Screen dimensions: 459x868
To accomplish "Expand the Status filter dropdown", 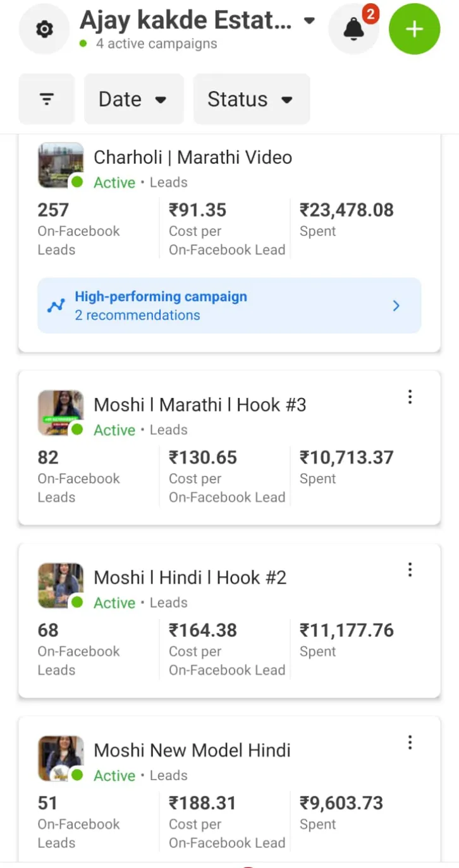I will click(x=251, y=99).
